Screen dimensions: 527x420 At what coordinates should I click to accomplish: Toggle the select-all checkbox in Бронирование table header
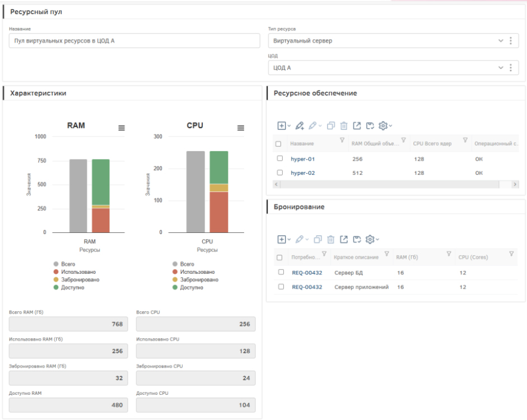pyautogui.click(x=279, y=258)
